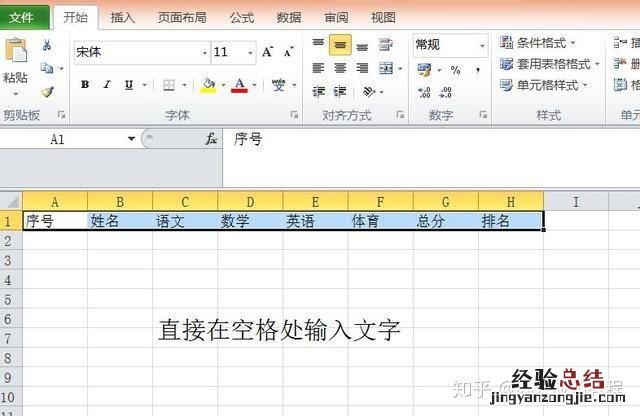Toggle the vertical middle align button

coord(340,45)
